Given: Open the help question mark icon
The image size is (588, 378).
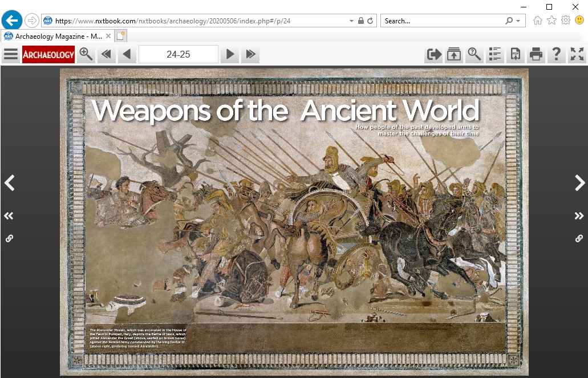Looking at the screenshot, I should [556, 55].
